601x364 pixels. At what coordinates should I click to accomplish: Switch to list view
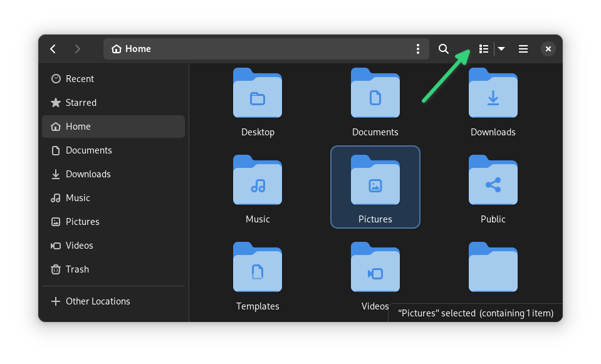[483, 48]
